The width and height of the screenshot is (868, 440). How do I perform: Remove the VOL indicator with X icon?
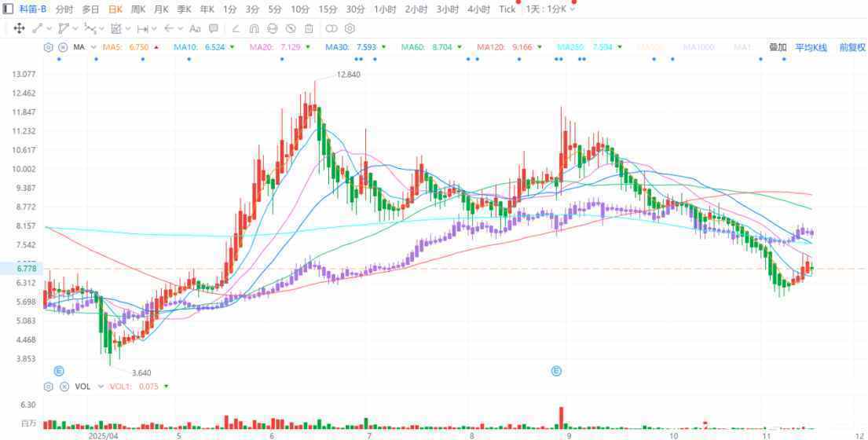point(64,387)
